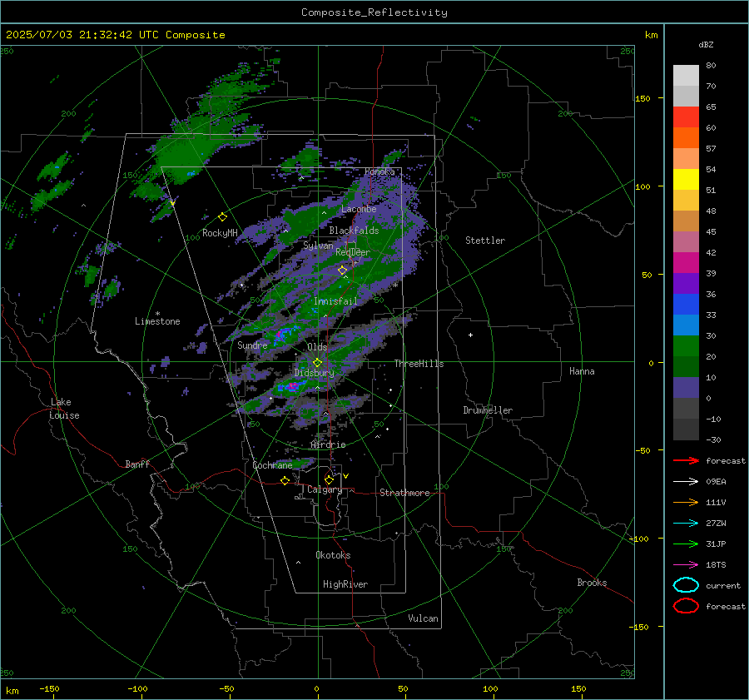
Task: Click the asterisk marker above Limestone
Action: [x=157, y=314]
